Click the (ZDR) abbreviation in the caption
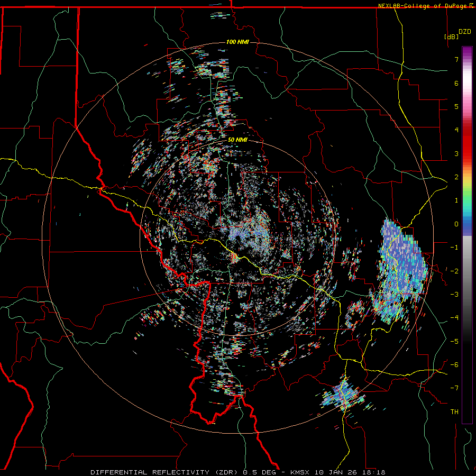 (x=227, y=472)
